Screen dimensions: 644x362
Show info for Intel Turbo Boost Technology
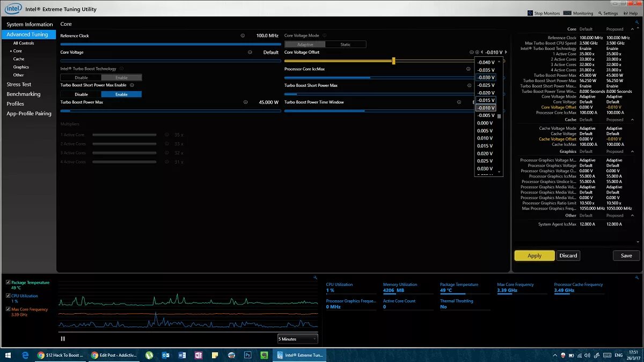tap(122, 69)
